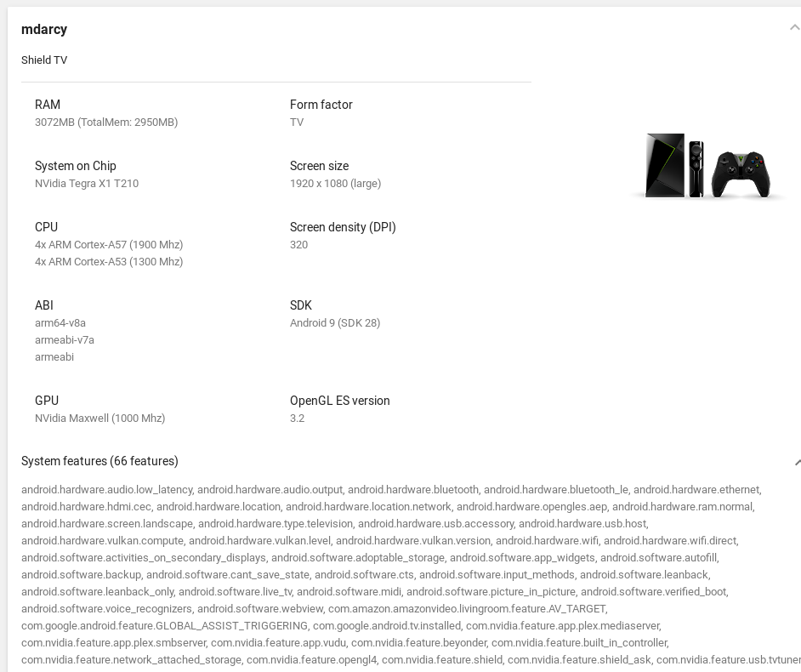This screenshot has height=672, width=801.
Task: Click com.nvidia.feature.app.plex.mediaserver feature
Action: coord(563,625)
